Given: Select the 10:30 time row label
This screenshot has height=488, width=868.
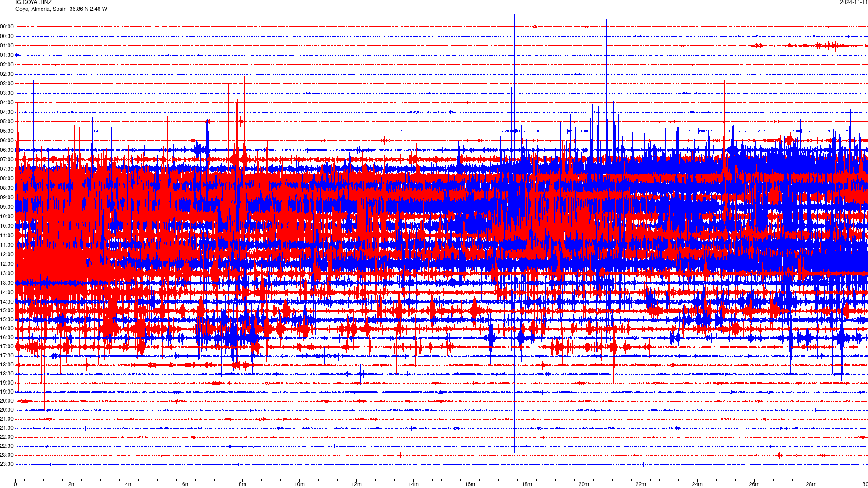Looking at the screenshot, I should click(7, 226).
